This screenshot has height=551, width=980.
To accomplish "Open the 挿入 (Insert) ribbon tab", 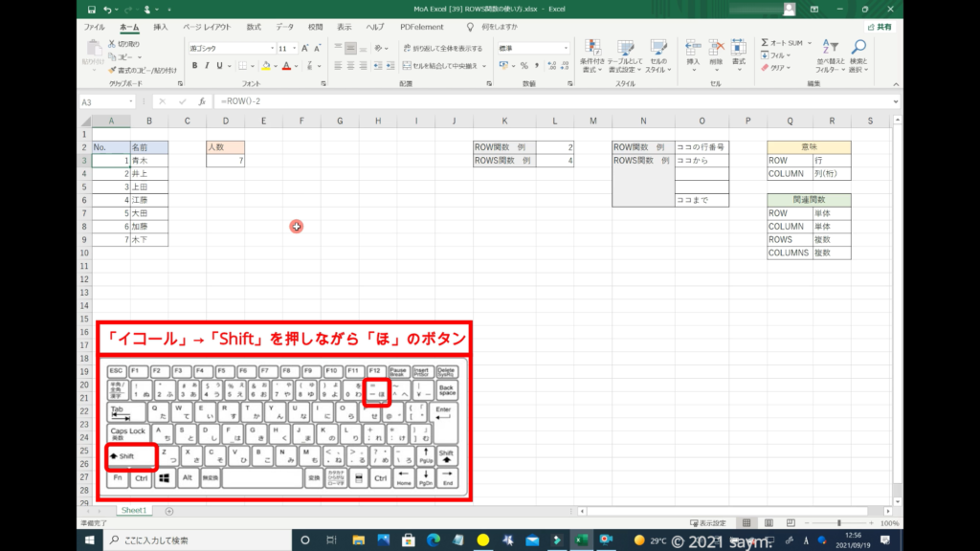I will click(161, 28).
